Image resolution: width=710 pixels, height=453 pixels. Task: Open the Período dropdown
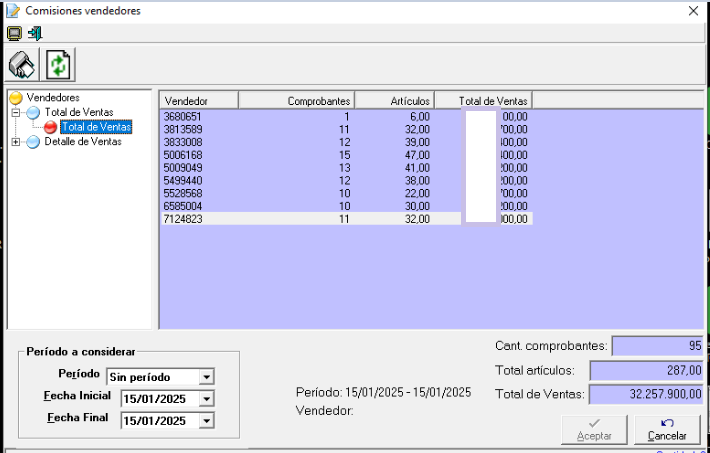(207, 377)
